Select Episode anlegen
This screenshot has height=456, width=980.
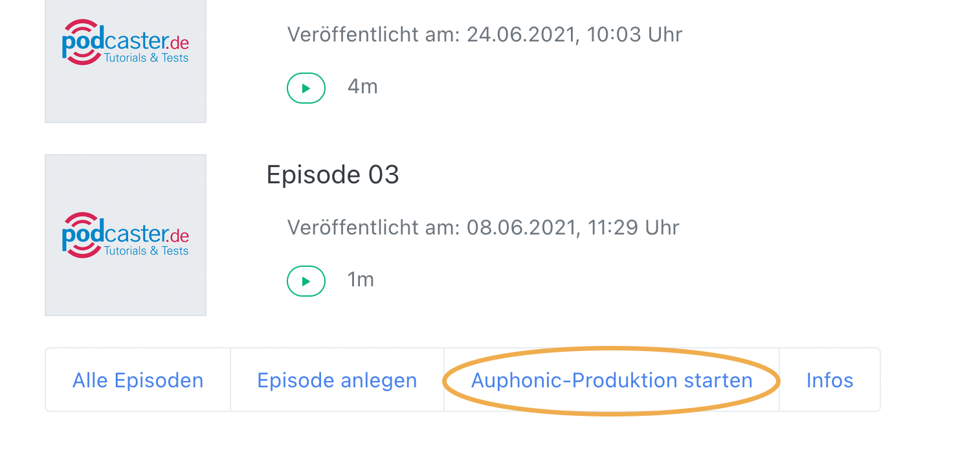[337, 380]
